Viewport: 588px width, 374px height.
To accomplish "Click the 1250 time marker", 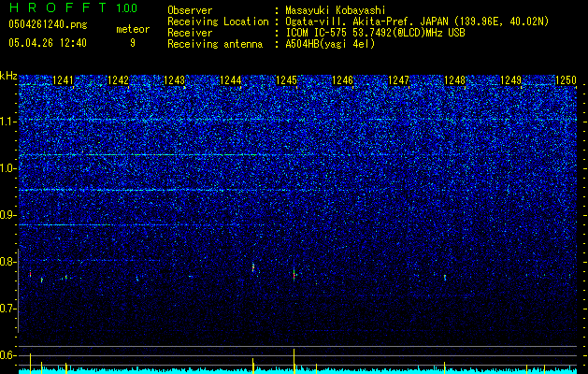I will coord(566,79).
